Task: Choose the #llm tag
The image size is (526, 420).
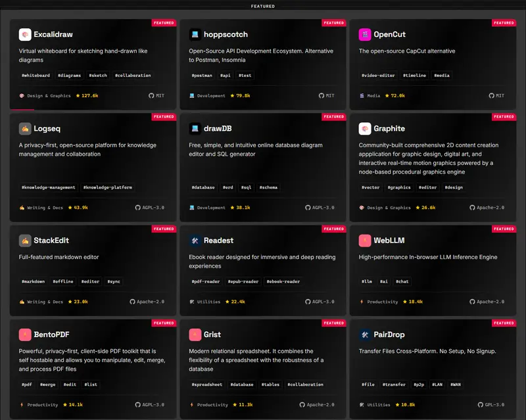Action: click(x=367, y=281)
